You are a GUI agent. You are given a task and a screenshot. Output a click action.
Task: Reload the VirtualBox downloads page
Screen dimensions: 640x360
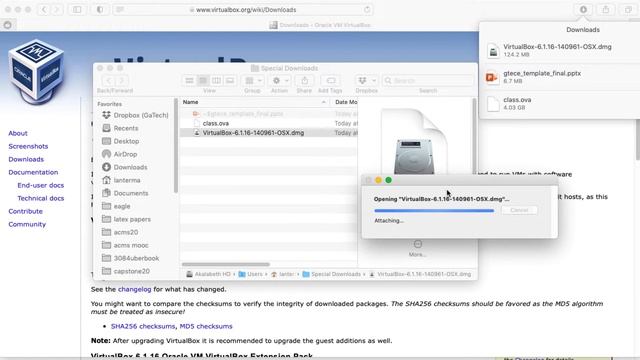pyautogui.click(x=367, y=9)
